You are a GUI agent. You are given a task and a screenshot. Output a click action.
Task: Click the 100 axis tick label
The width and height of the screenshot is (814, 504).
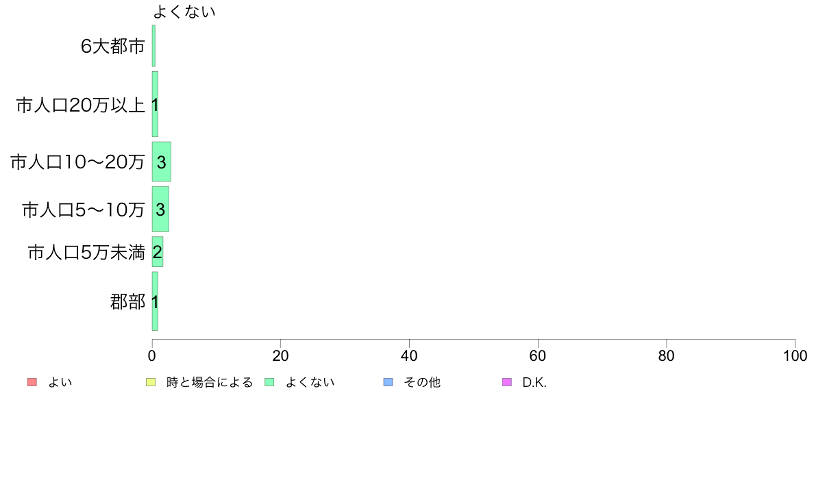tap(795, 355)
